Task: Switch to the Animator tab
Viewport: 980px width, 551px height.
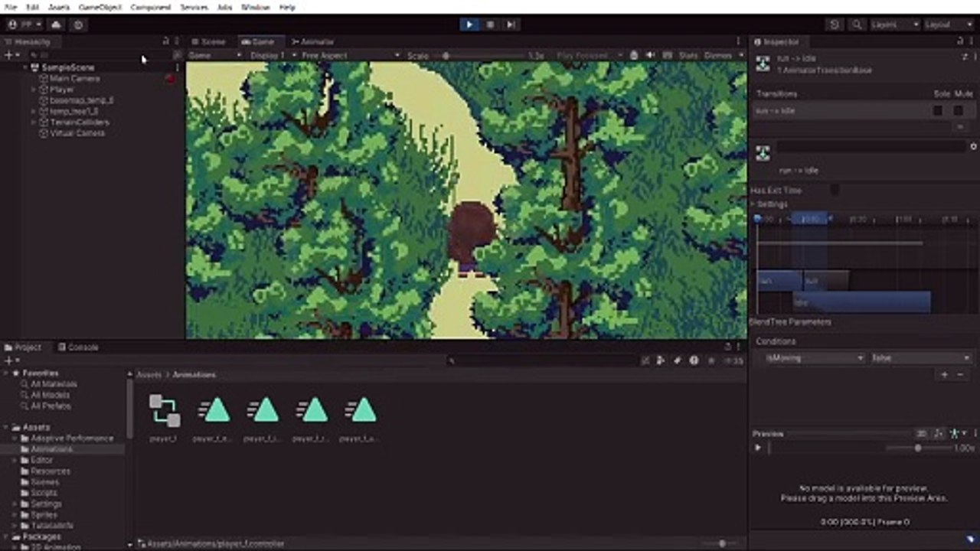Action: 312,41
